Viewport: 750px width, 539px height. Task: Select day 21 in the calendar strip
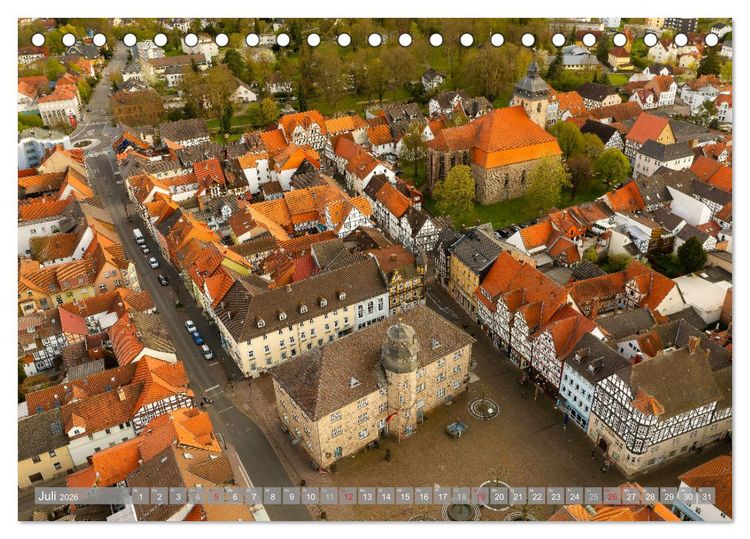[x=518, y=496]
